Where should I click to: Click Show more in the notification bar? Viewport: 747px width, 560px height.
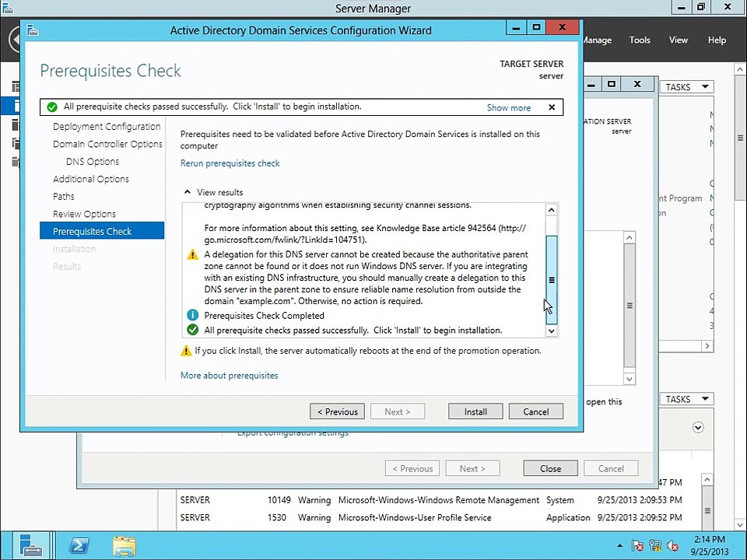[x=508, y=107]
